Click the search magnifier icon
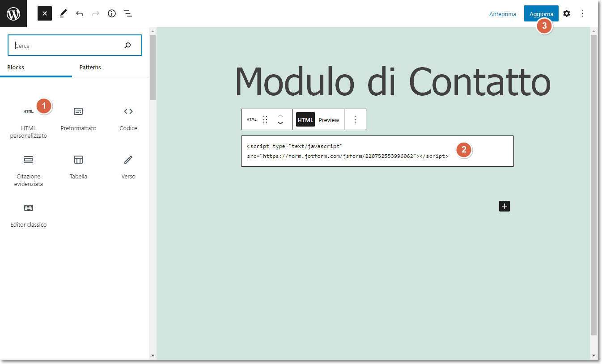Viewport: 602px width, 364px height. click(x=128, y=45)
